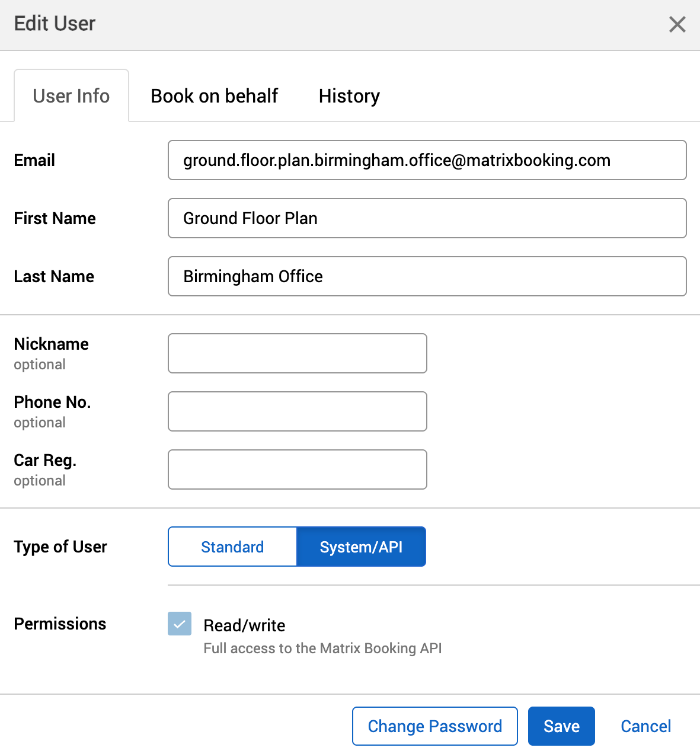This screenshot has width=700, height=754.
Task: Click the Permissions label
Action: 60,624
